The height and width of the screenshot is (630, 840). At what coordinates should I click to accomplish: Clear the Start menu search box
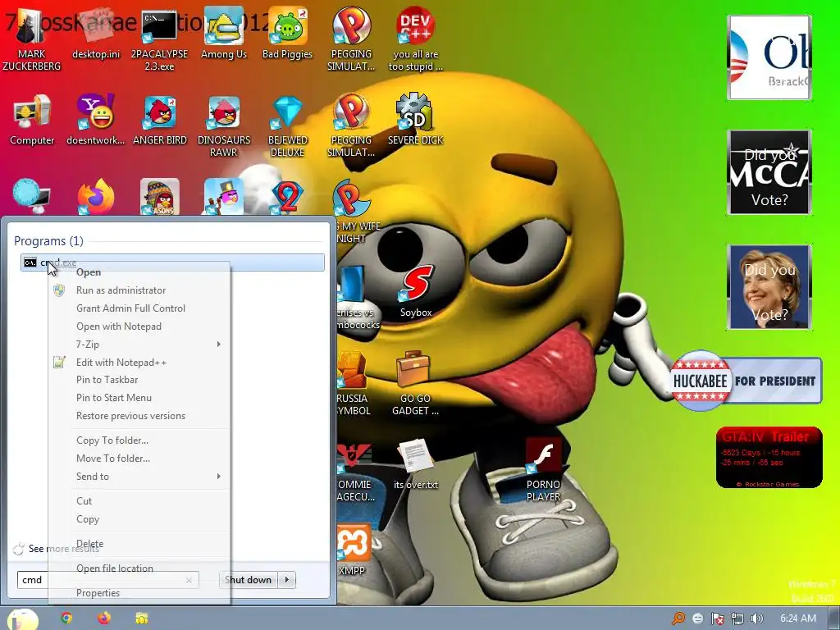coord(189,580)
